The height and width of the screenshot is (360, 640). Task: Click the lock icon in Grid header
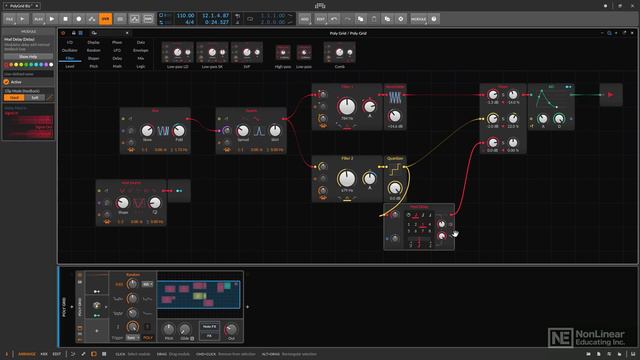tap(73, 33)
